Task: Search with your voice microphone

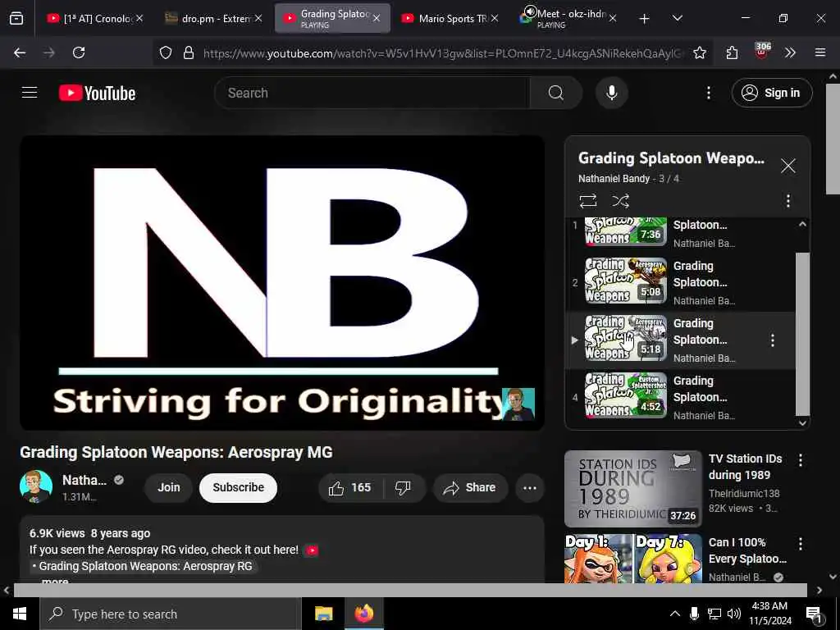Action: [x=611, y=93]
